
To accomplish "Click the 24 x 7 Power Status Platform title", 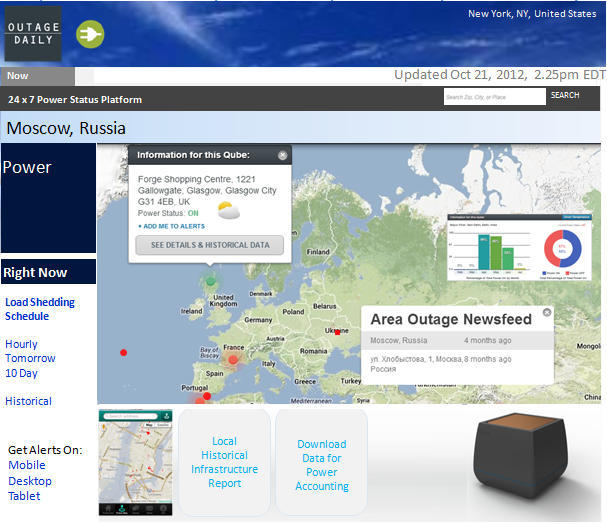I will (x=75, y=100).
